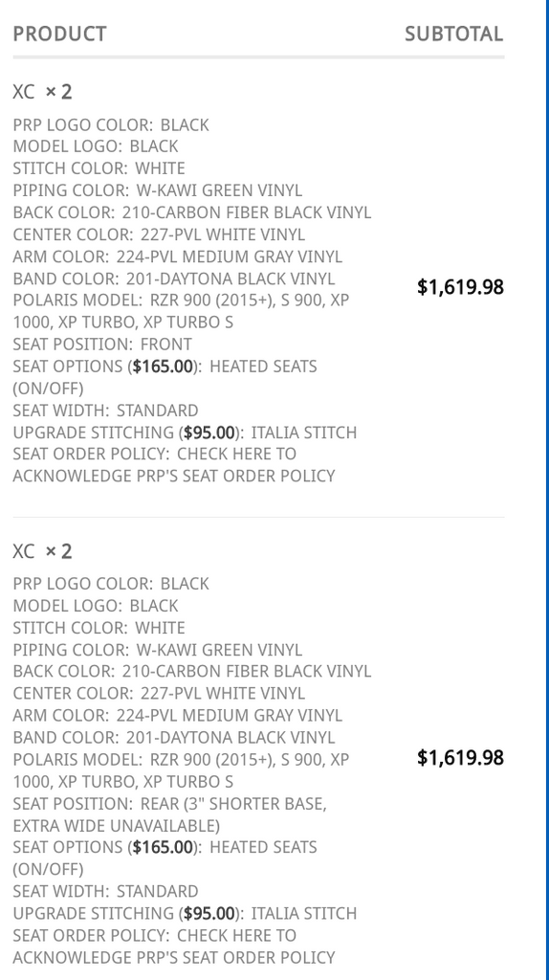Click first CENTER COLOR: 227-PVL WHITE VINYL
Viewport: 549px width, 980px height.
pyautogui.click(x=160, y=235)
